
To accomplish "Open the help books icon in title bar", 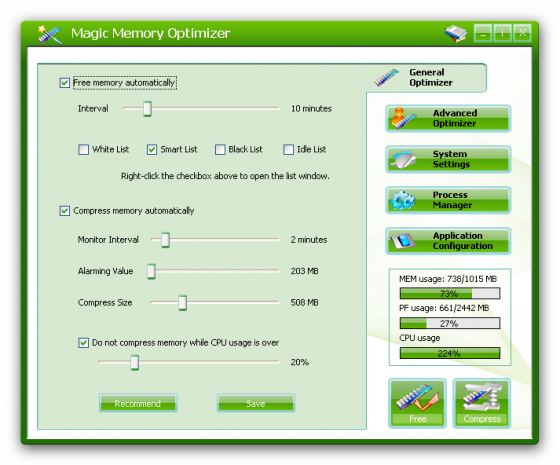I will pyautogui.click(x=456, y=33).
